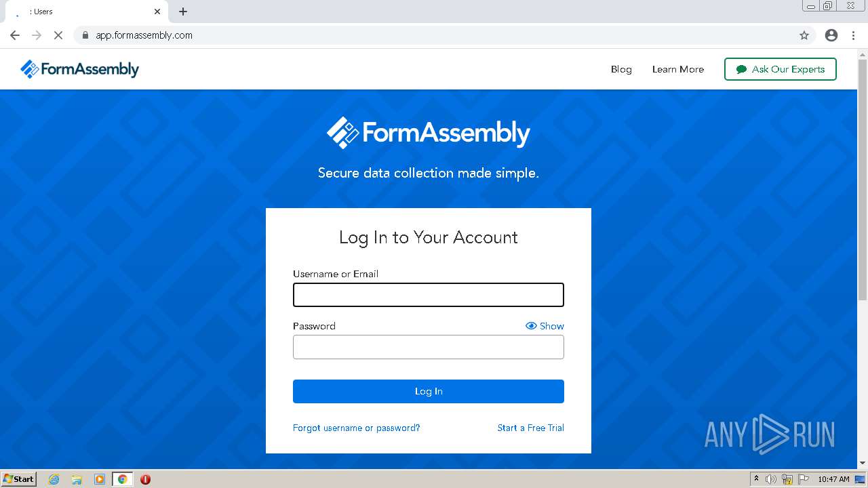The image size is (868, 488).
Task: Click the volume speaker tray icon
Action: (771, 479)
